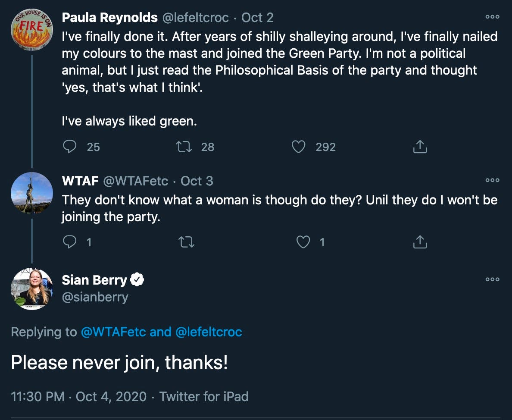
Task: Open Paula Reynolds' profile picture
Action: tap(31, 28)
